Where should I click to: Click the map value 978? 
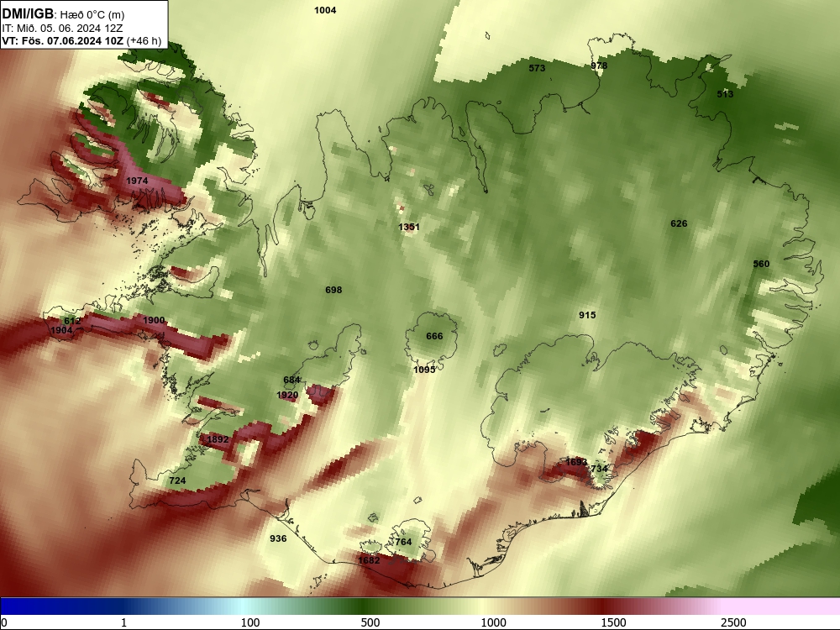[599, 66]
